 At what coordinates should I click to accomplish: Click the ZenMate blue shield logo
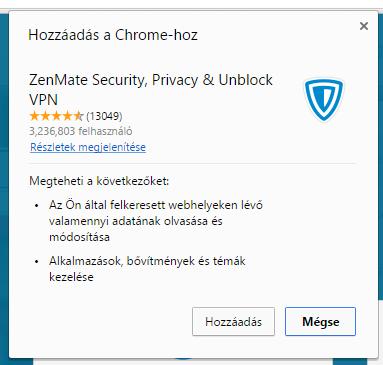pos(324,100)
